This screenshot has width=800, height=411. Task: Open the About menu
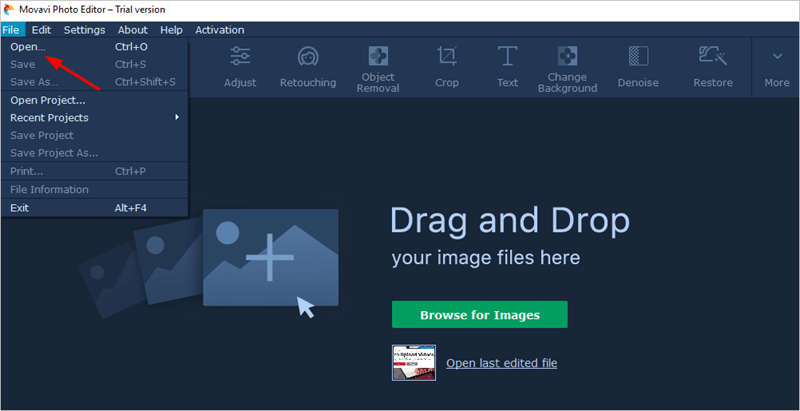click(133, 30)
